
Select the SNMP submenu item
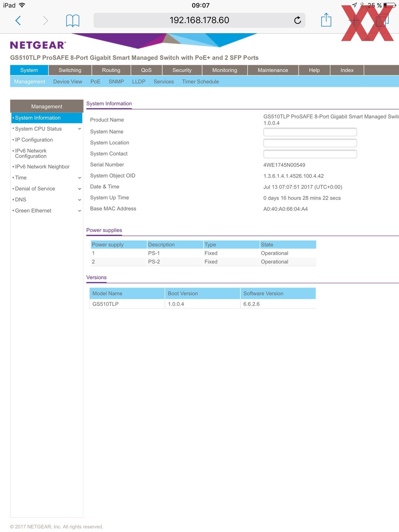pyautogui.click(x=116, y=82)
